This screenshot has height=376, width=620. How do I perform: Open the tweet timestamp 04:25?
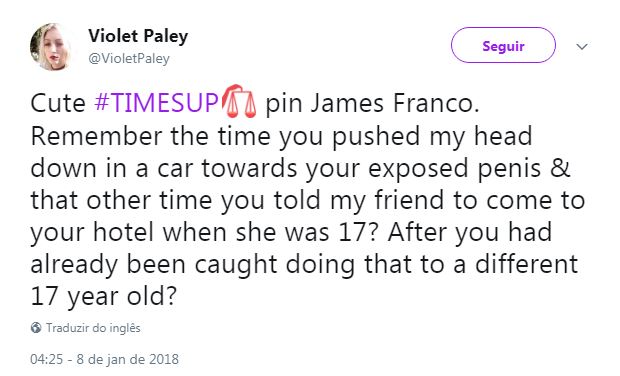point(46,359)
